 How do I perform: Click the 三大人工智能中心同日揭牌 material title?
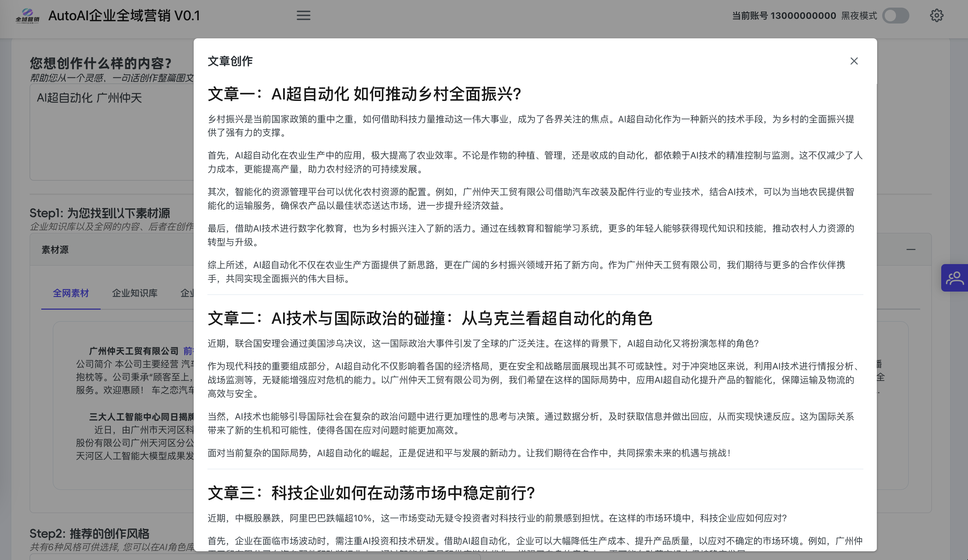click(x=141, y=417)
